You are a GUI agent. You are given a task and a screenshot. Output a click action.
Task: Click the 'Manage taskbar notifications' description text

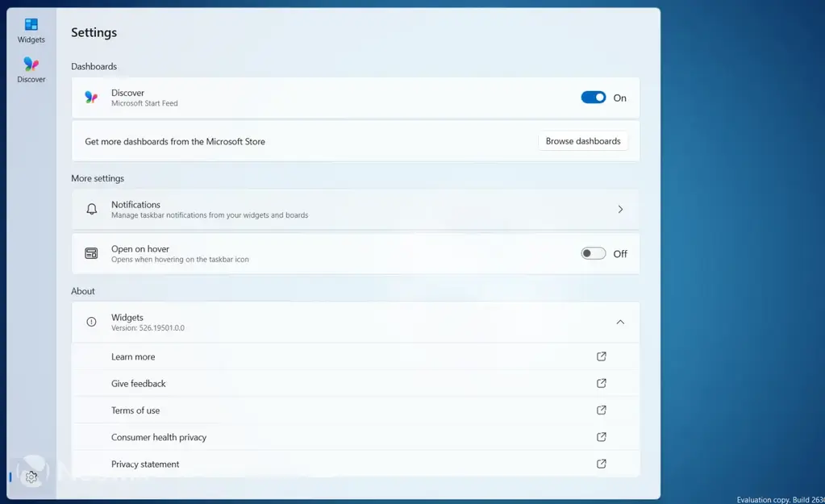tap(210, 215)
